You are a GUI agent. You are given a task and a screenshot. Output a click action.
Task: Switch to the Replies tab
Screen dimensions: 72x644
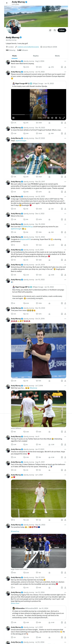pyautogui.click(x=36, y=56)
